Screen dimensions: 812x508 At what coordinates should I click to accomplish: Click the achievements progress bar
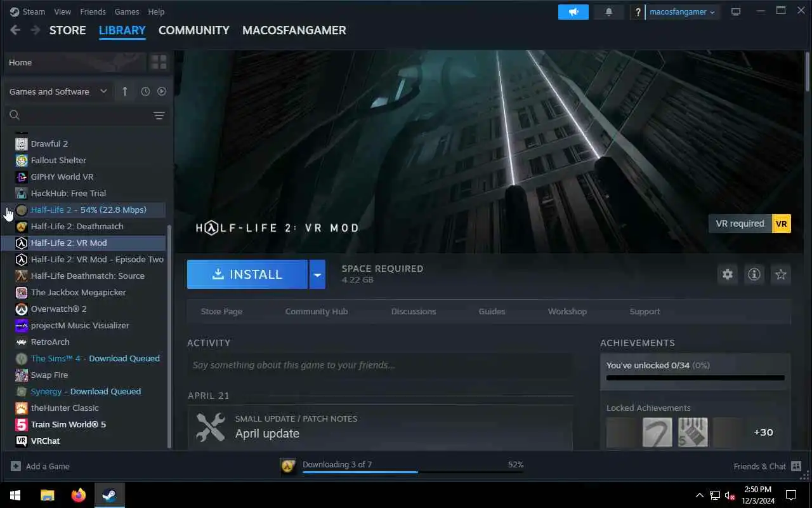(x=695, y=378)
